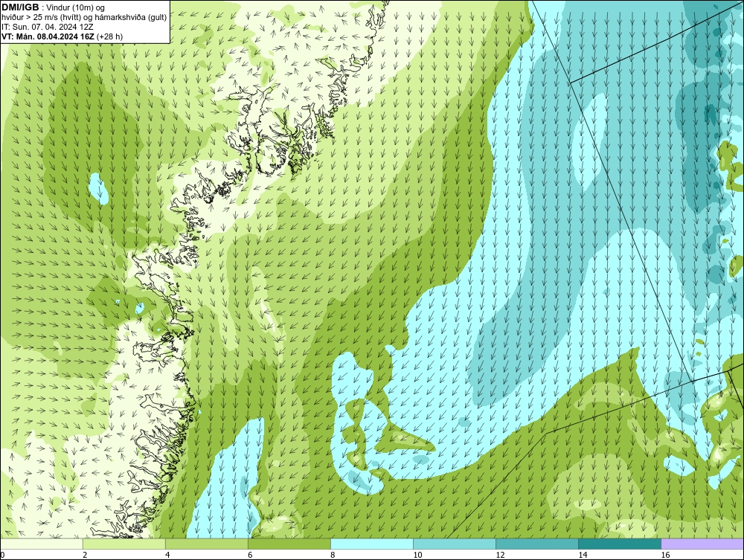Screen dimensions: 744x560
Task: Click the legend label '8'
Action: pos(333,555)
